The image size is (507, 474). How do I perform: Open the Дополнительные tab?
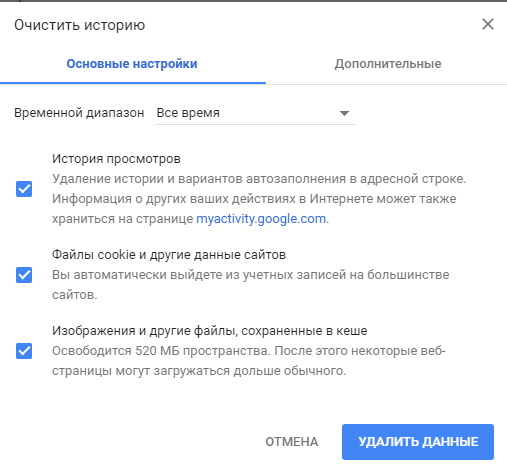pos(388,64)
